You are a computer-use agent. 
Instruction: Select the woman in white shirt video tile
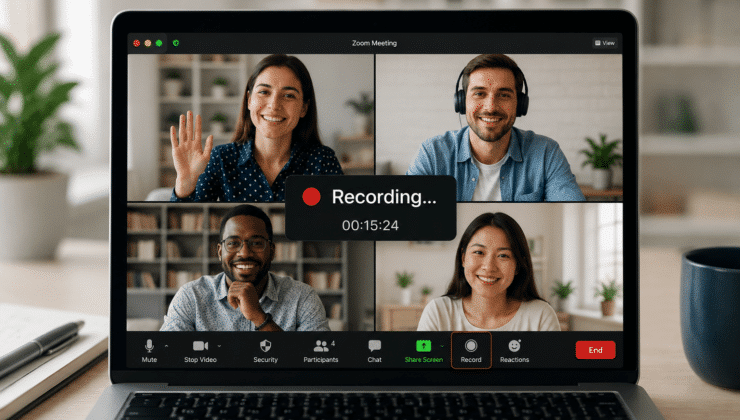[x=499, y=267]
